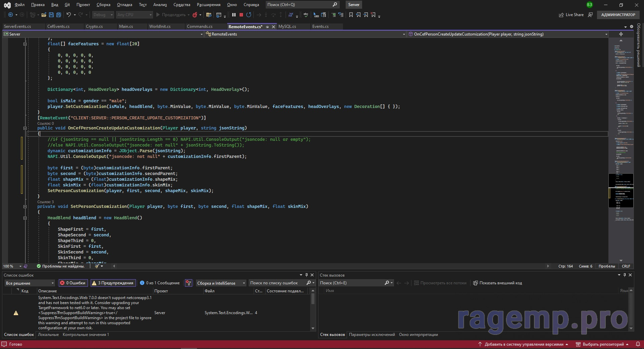
Task: Click the uncomment selected lines icon
Action: [341, 15]
